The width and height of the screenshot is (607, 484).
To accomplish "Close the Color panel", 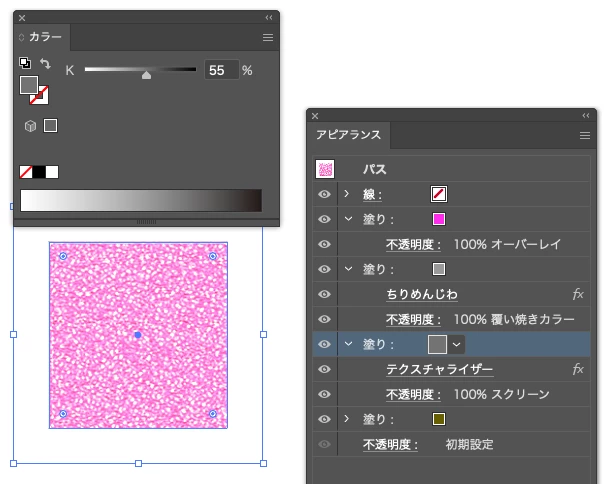I will [22, 18].
